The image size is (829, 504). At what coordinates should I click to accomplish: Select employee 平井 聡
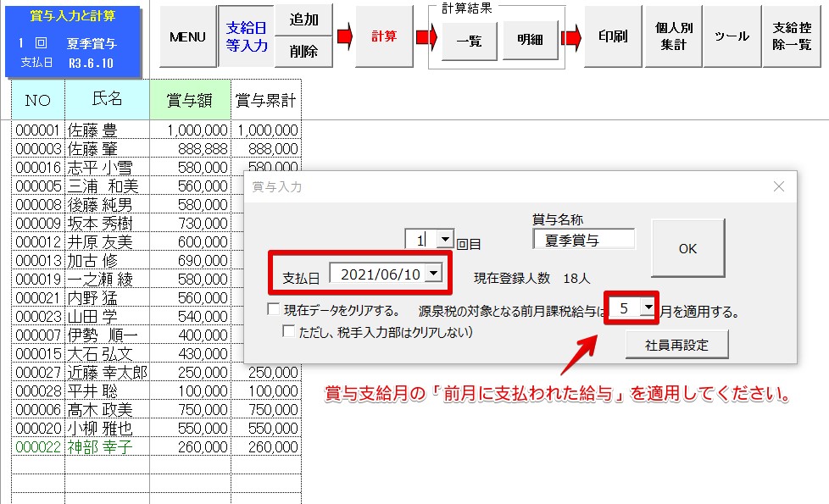point(108,391)
